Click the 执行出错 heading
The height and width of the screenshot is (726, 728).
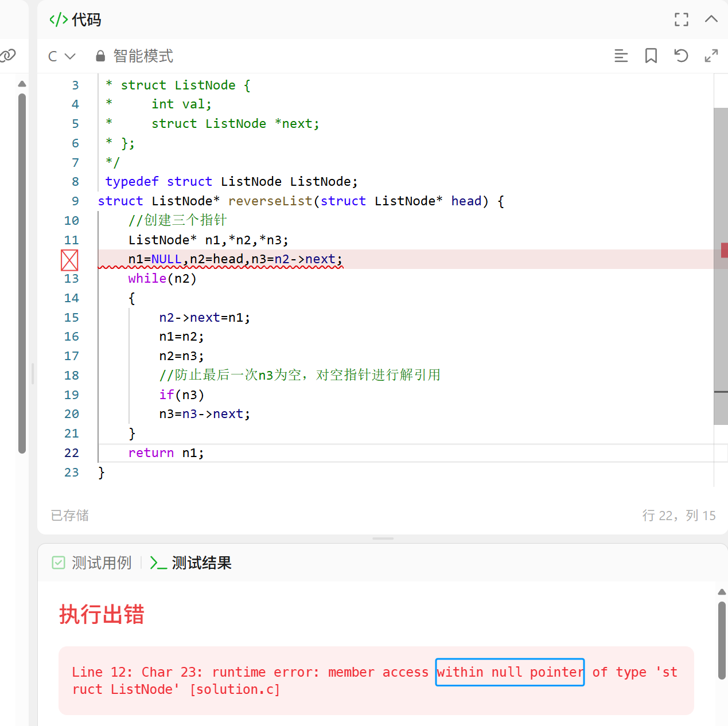pos(102,614)
